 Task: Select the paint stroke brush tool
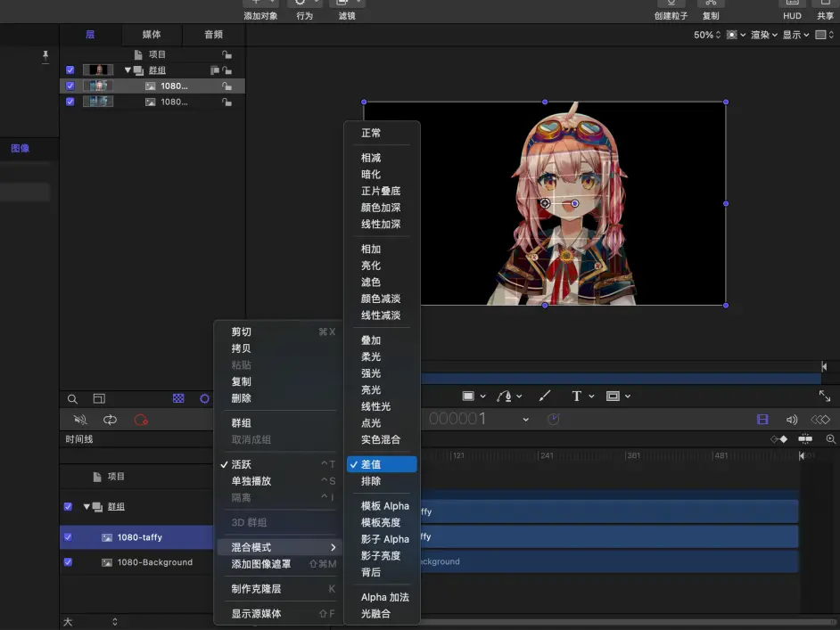point(544,397)
